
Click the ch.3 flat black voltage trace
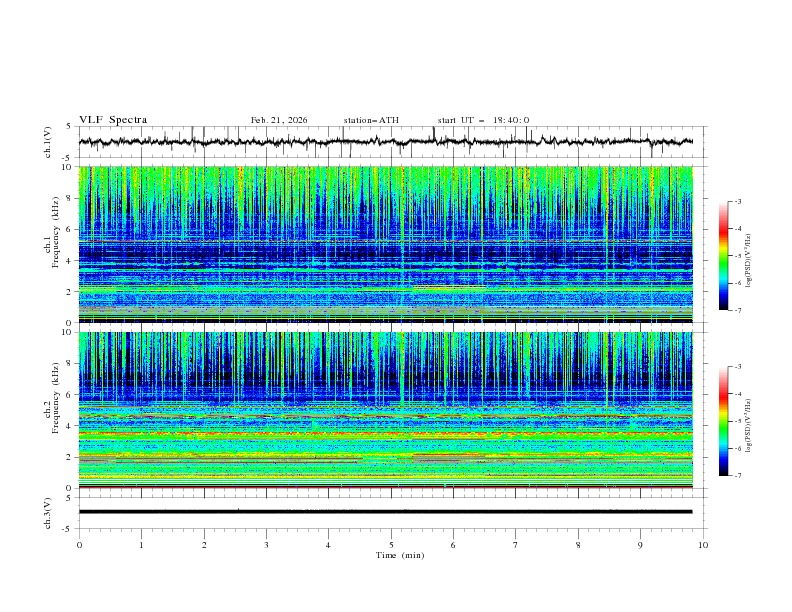pyautogui.click(x=386, y=512)
